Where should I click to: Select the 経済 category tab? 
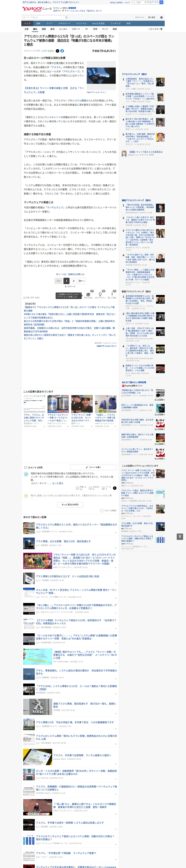click(52, 29)
